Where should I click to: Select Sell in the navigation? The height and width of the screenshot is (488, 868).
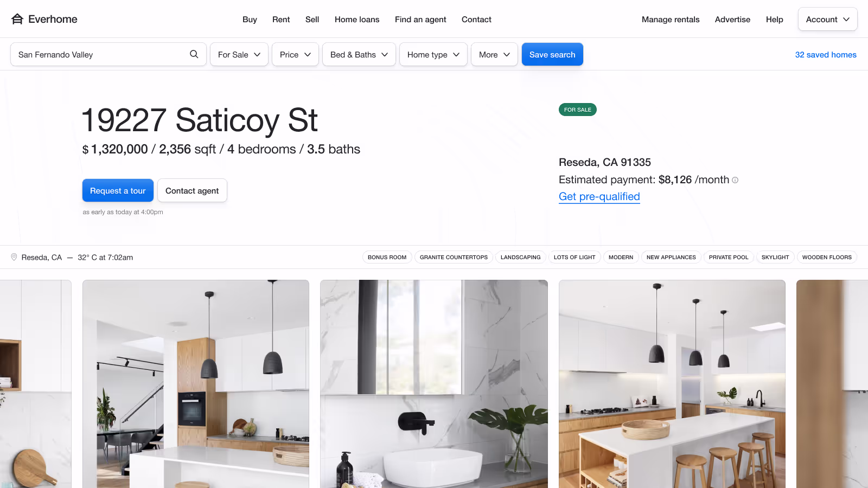pos(312,20)
